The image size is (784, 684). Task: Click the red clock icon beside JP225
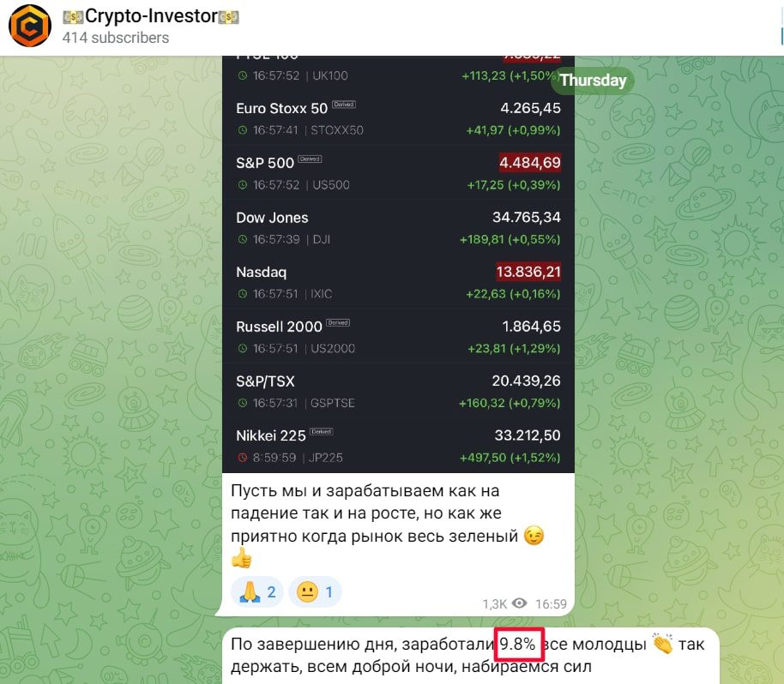(243, 458)
